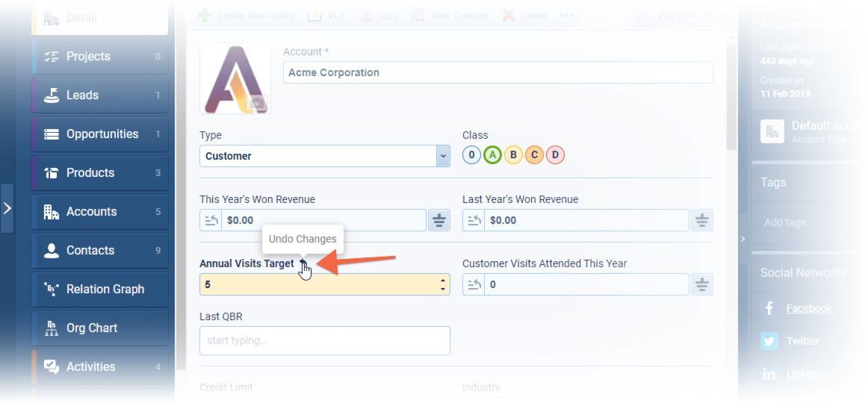Open the Facebook link
Image resolution: width=868 pixels, height=403 pixels.
[809, 308]
